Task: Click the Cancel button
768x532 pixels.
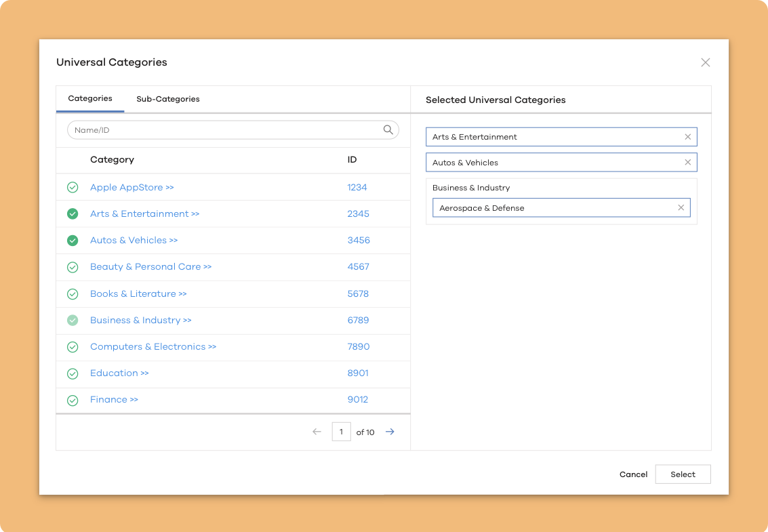Action: click(x=633, y=474)
